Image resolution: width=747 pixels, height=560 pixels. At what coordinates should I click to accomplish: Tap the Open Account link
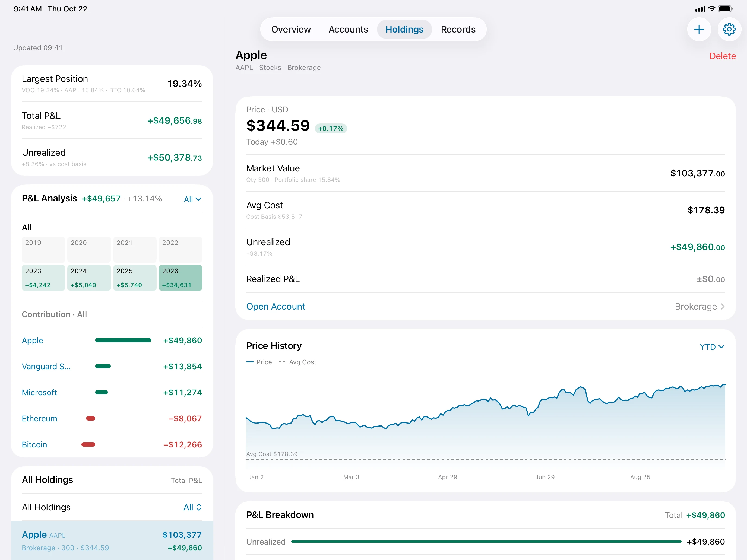(x=276, y=307)
